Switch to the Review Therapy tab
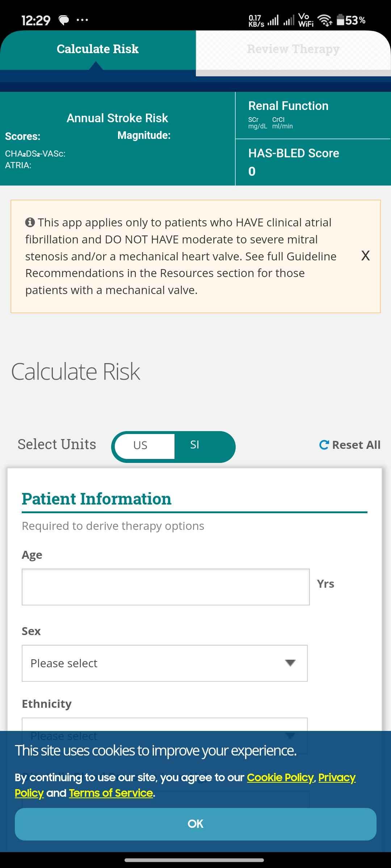Image resolution: width=391 pixels, height=868 pixels. [x=293, y=49]
